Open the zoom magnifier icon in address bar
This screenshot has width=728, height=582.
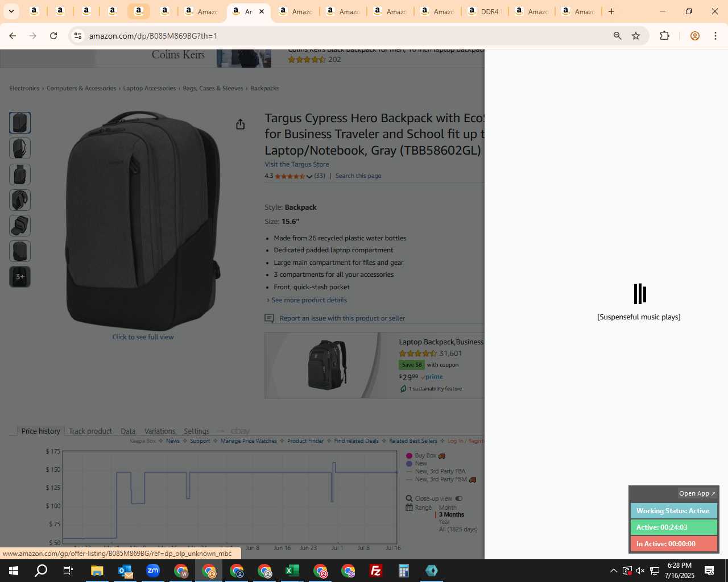tap(617, 36)
